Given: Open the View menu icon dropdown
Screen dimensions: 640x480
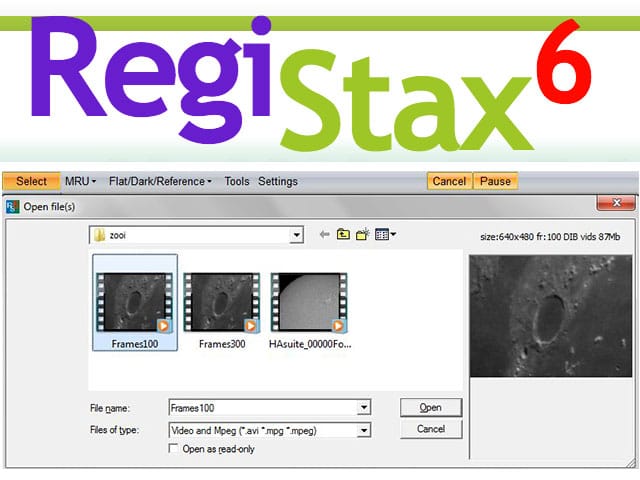Looking at the screenshot, I should point(385,235).
